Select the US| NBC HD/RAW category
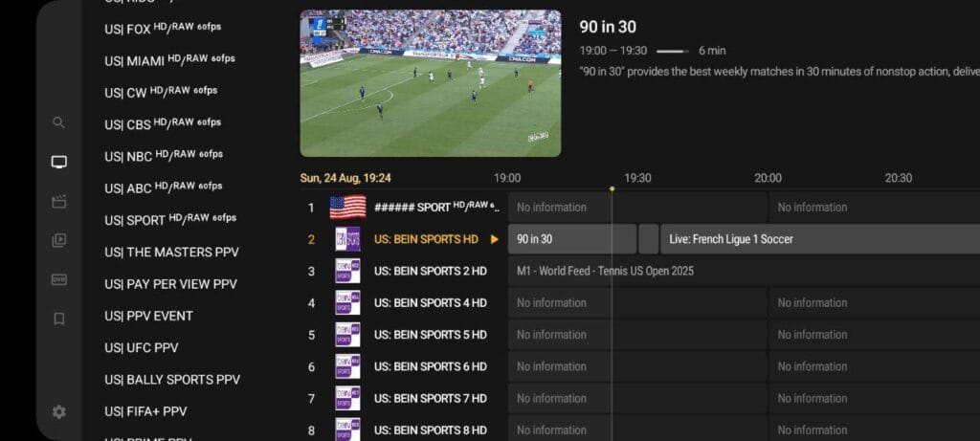This screenshot has width=980, height=441. click(x=163, y=156)
